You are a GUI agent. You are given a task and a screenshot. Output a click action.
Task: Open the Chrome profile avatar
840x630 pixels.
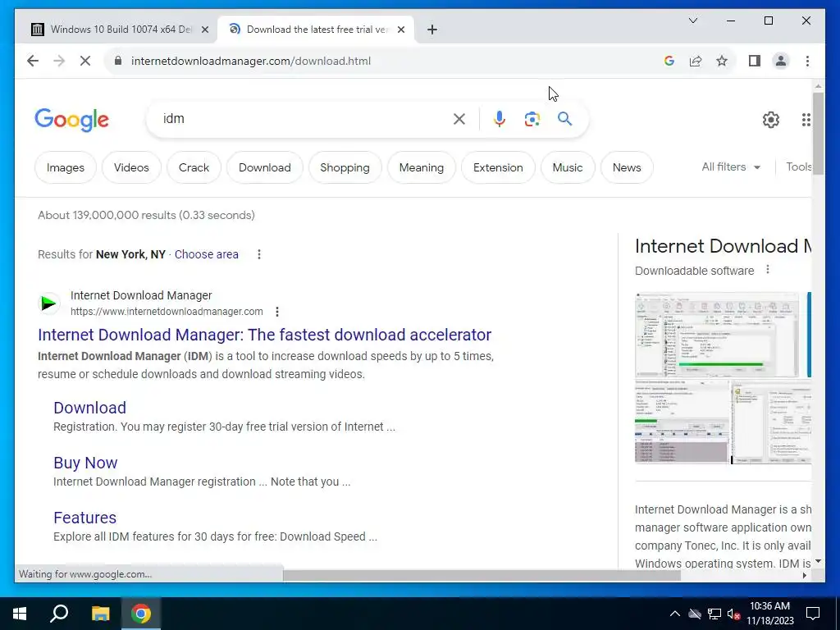781,61
